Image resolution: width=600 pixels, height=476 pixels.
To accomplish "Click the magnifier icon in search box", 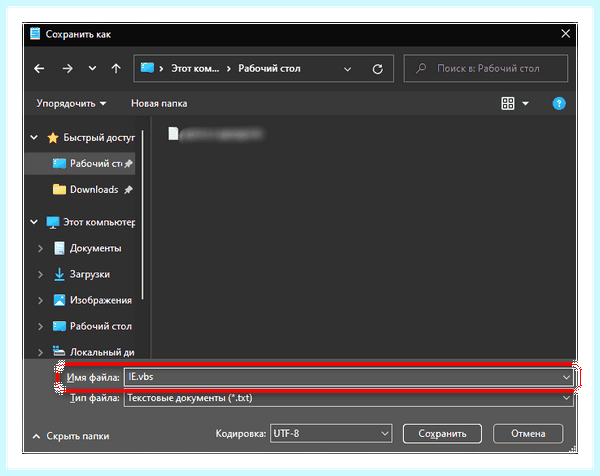I will pos(421,68).
